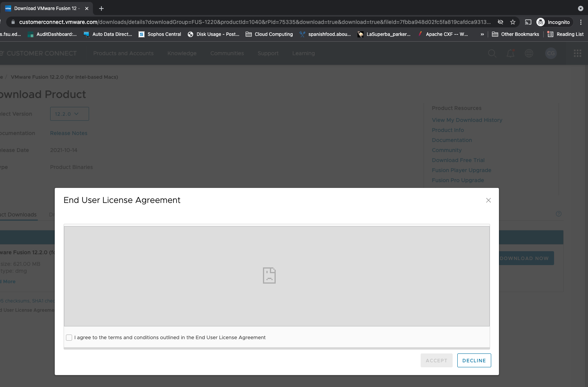Open the AuditDashboard bookmark
This screenshot has width=588, height=387.
[x=52, y=34]
